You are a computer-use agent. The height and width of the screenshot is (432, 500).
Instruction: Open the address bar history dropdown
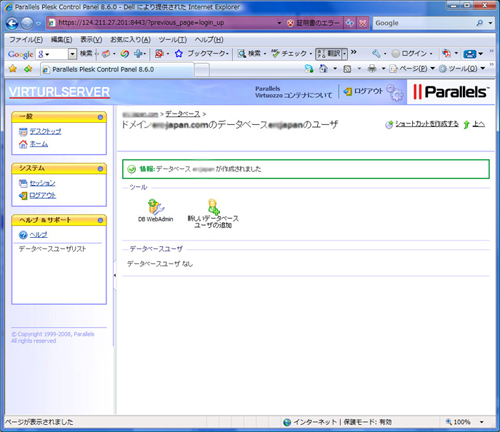(x=279, y=23)
